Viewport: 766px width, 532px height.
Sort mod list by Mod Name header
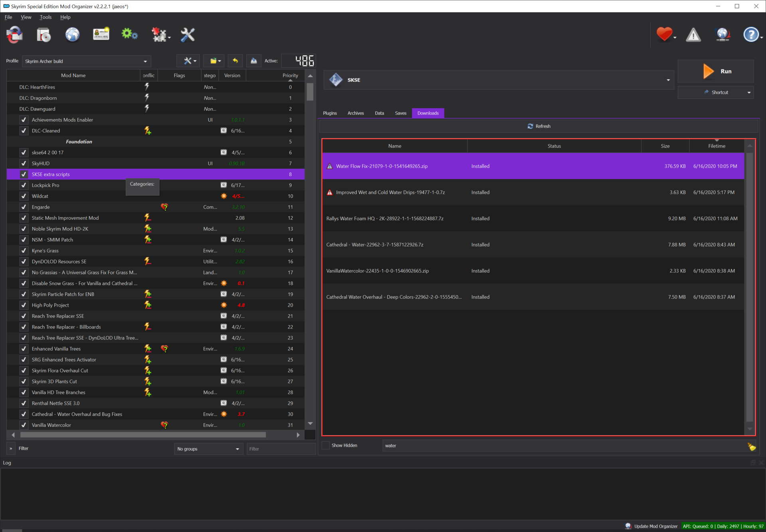click(x=73, y=75)
